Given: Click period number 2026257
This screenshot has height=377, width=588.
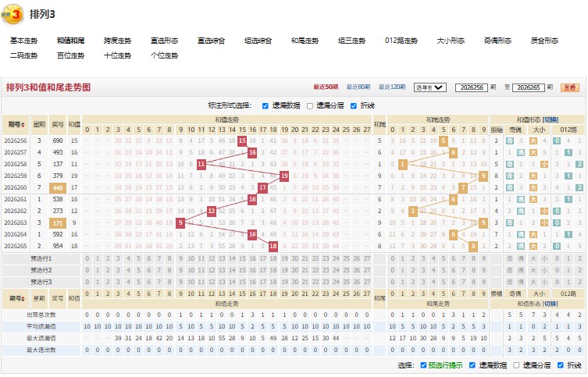Looking at the screenshot, I should click(16, 152).
